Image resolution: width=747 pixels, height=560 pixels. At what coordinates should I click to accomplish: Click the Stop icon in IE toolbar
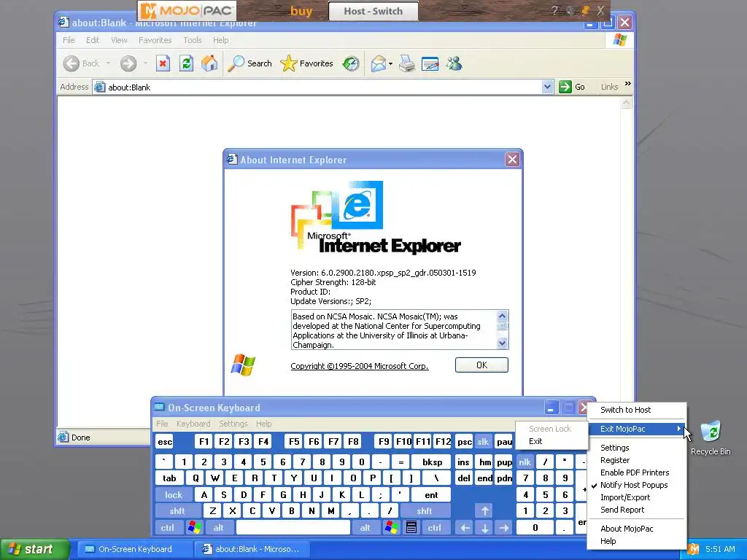(163, 63)
